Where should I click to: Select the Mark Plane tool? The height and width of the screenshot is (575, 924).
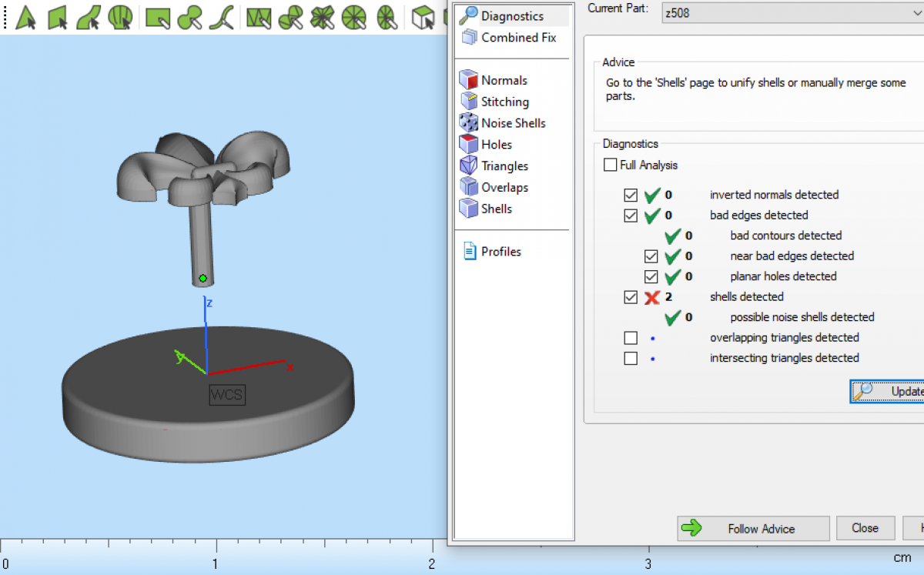pos(58,17)
